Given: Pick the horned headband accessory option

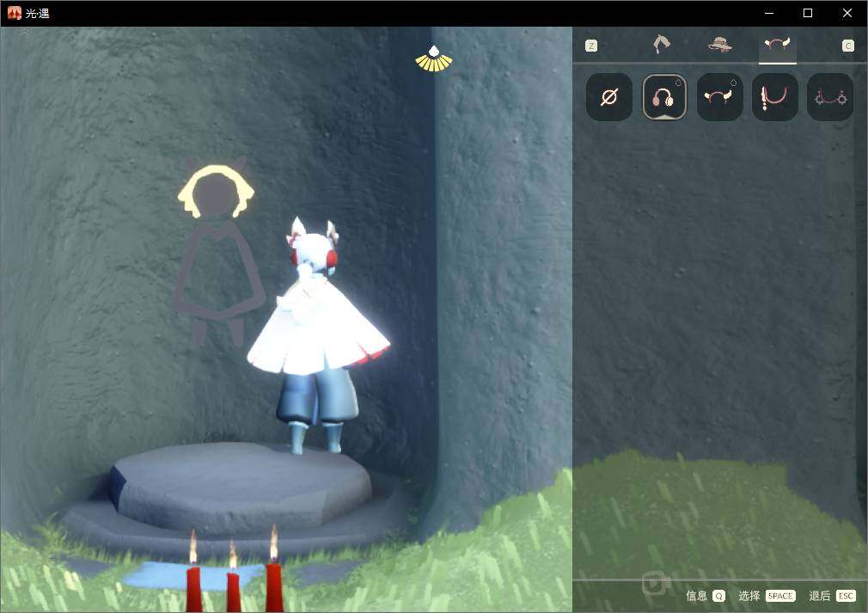Looking at the screenshot, I should [x=719, y=97].
